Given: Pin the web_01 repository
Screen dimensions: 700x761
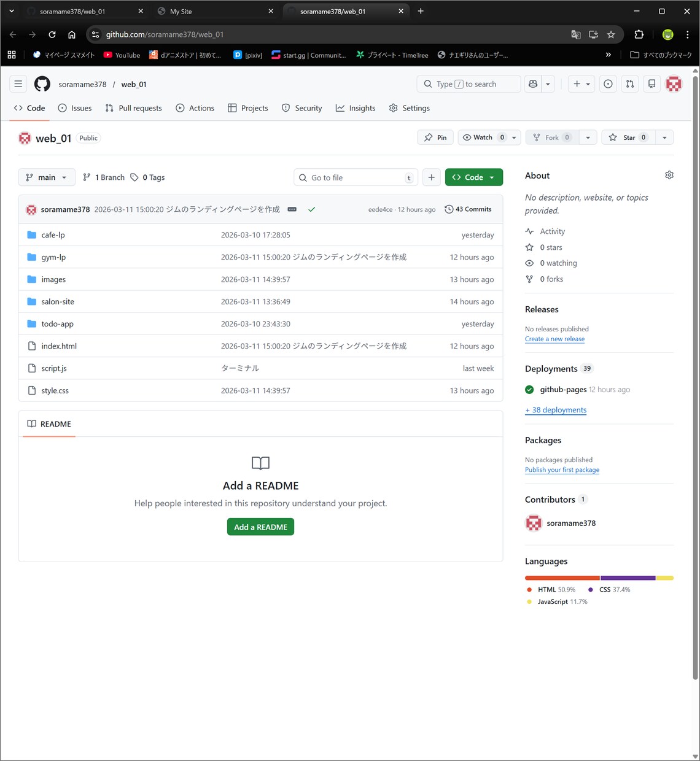Looking at the screenshot, I should [x=435, y=137].
